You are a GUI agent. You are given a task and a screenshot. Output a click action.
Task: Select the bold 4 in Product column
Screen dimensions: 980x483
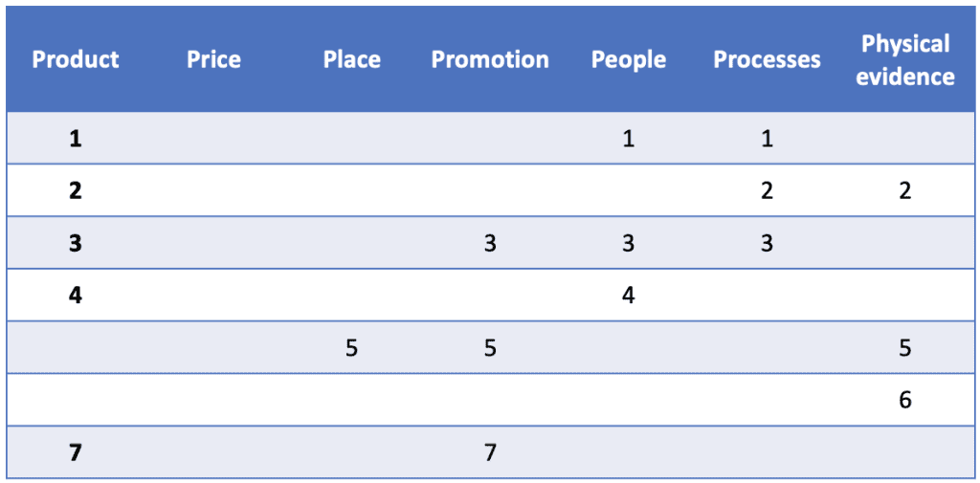point(76,295)
